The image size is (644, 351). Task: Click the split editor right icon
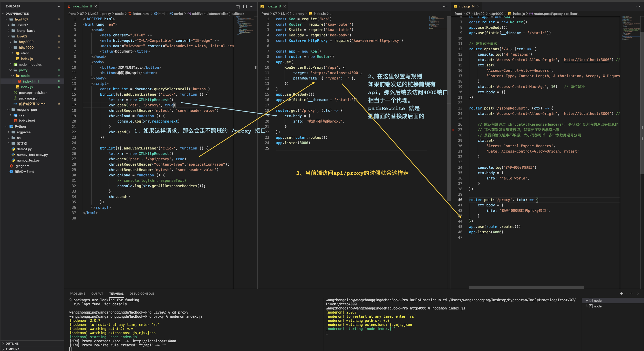point(245,6)
